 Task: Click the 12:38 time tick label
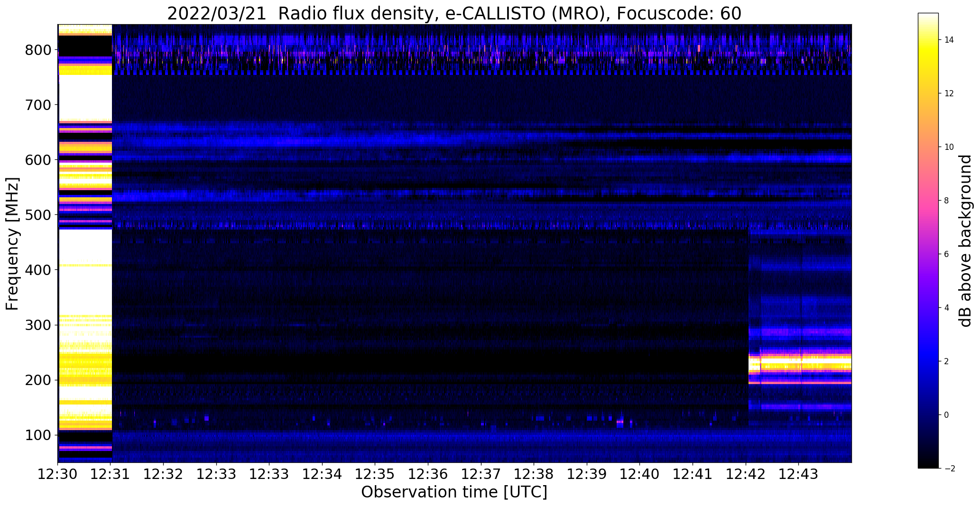pos(534,475)
